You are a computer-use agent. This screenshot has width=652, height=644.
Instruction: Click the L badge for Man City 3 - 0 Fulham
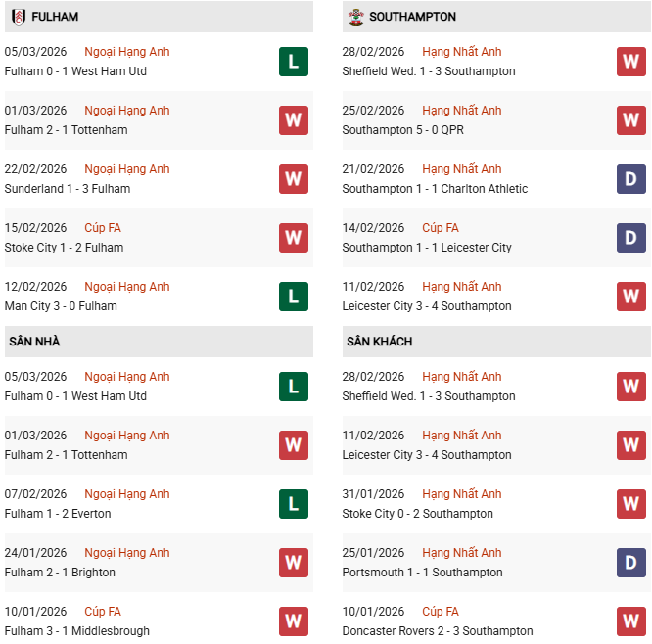tap(293, 297)
